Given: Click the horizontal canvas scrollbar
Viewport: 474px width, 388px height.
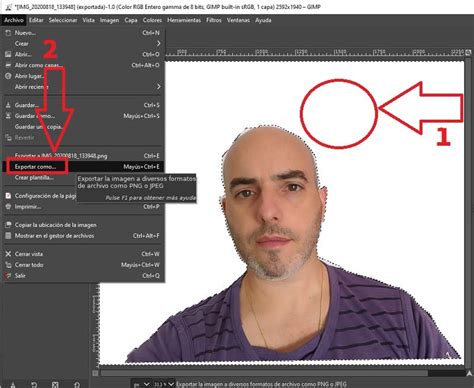Looking at the screenshot, I should pos(264,373).
